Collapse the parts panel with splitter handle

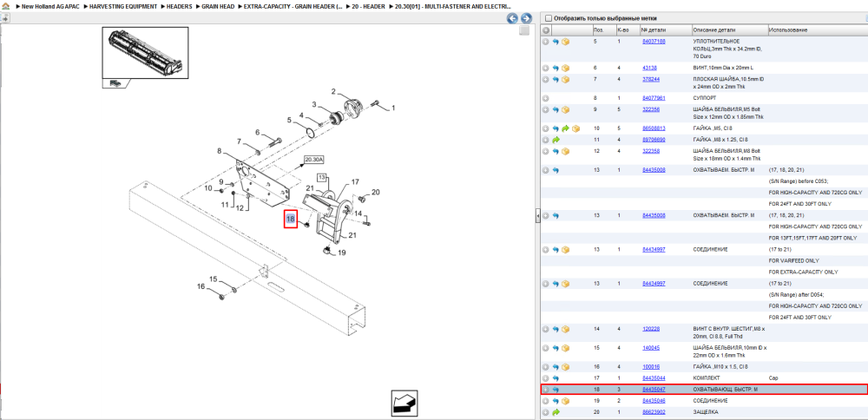[537, 217]
